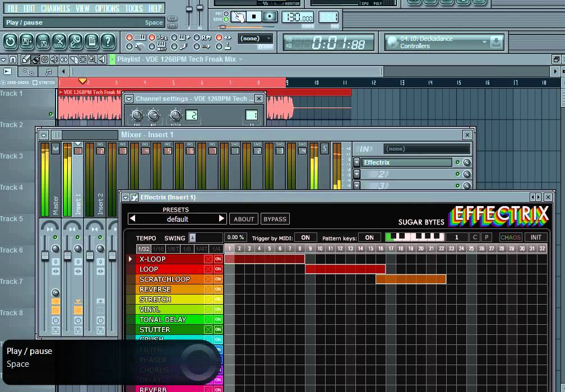The width and height of the screenshot is (565, 392).
Task: Toggle Trigger by MIDI ON switch
Action: 305,237
